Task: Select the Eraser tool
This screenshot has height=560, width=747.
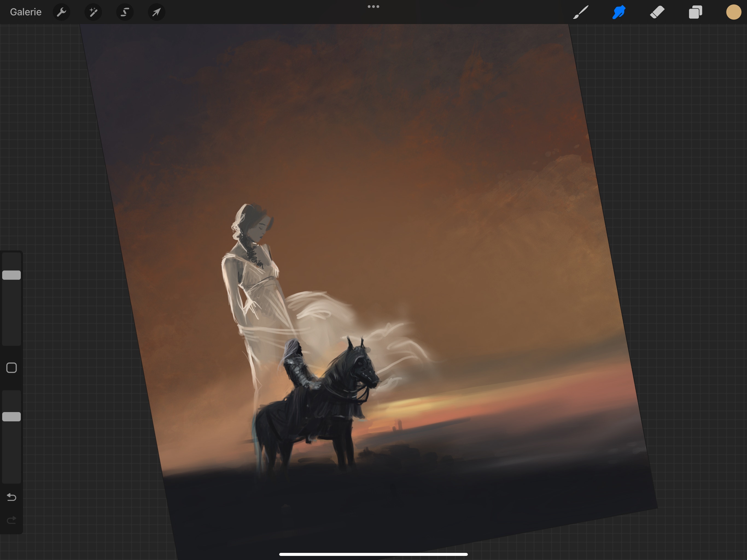Action: [x=657, y=12]
